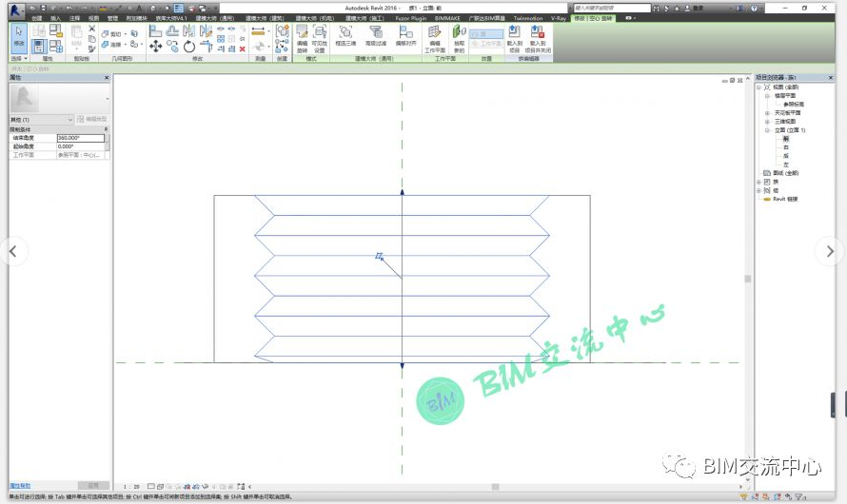Screen dimensions: 847x504
Task: Open the Annotate (注释) ribbon tab
Action: (x=74, y=18)
